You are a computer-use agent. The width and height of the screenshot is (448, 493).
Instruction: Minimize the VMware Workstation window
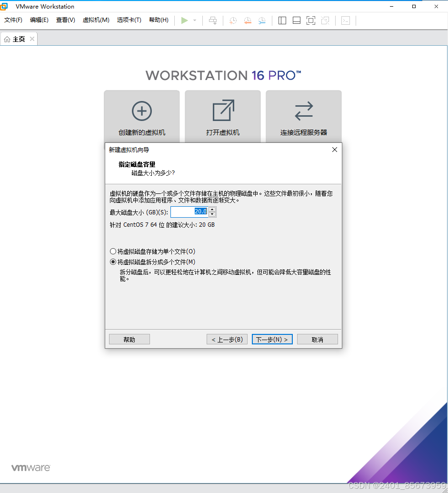391,6
